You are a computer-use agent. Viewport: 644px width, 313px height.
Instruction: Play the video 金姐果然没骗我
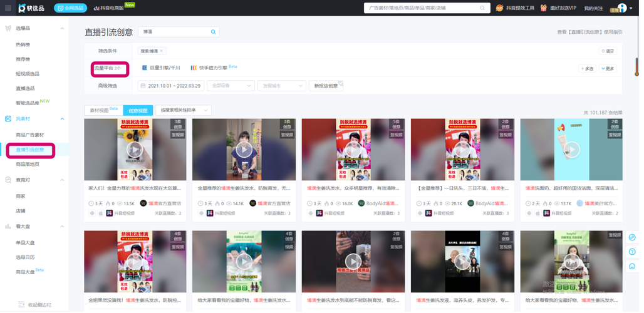[135, 261]
